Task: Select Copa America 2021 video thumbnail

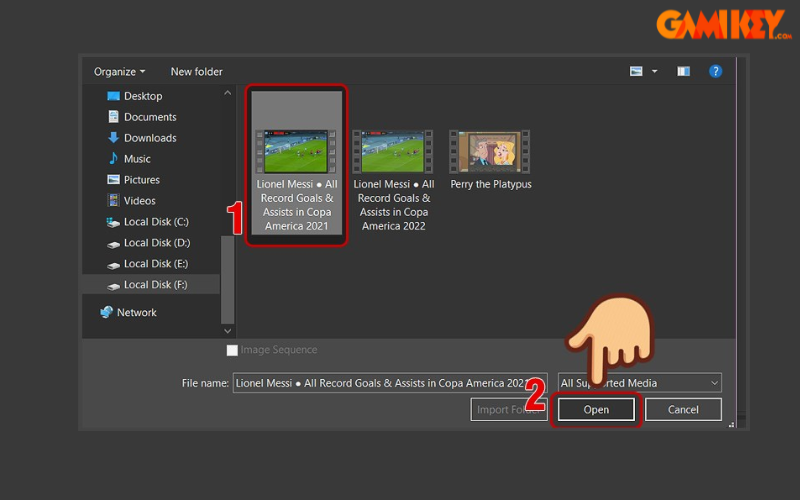Action: (x=296, y=152)
